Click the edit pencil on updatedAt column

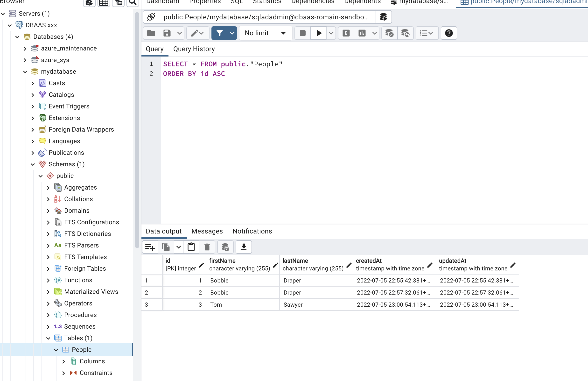[513, 265]
